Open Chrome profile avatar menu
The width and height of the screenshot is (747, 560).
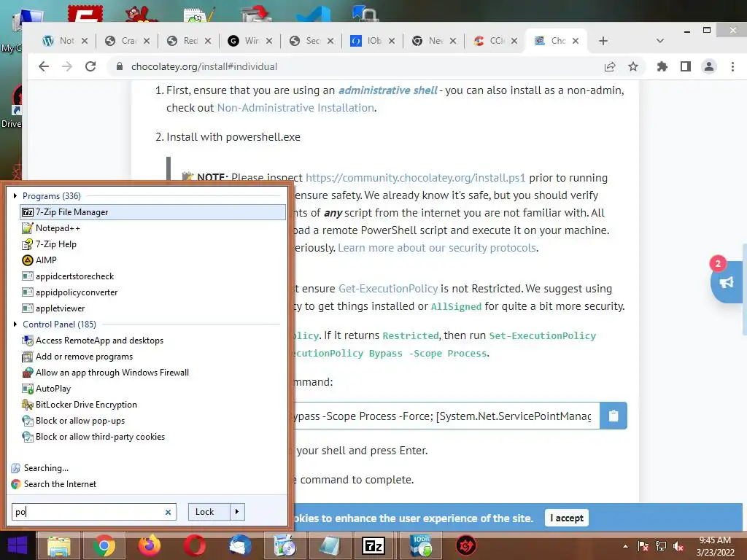(x=709, y=66)
